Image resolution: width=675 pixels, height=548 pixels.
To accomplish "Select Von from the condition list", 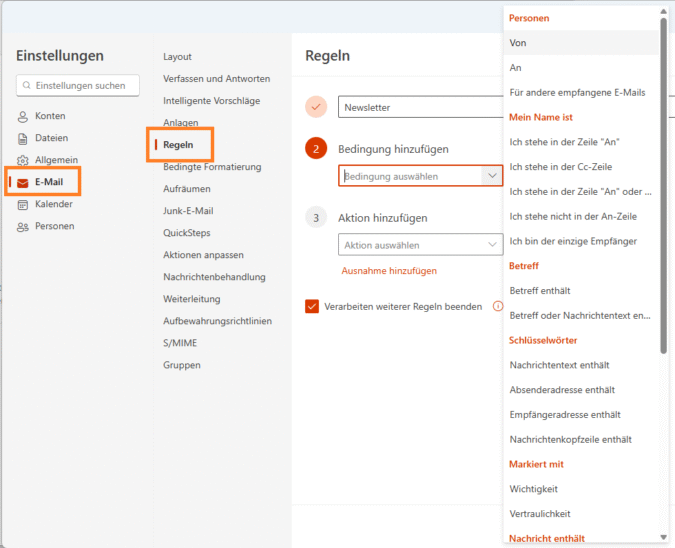I will (x=518, y=43).
